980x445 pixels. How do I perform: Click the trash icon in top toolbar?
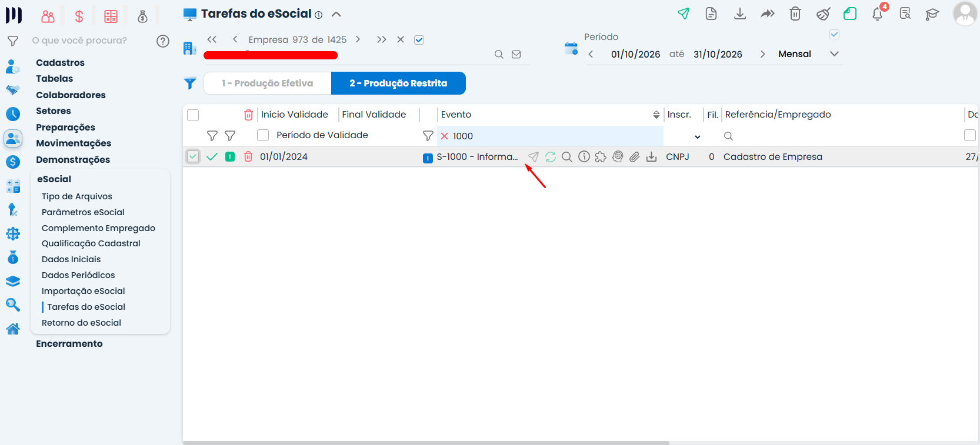pyautogui.click(x=795, y=14)
